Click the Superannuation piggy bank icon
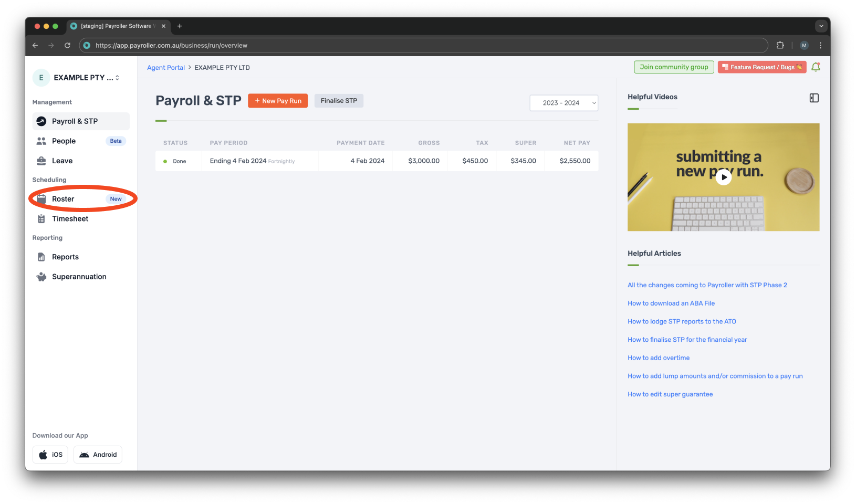The height and width of the screenshot is (504, 856). pyautogui.click(x=41, y=277)
